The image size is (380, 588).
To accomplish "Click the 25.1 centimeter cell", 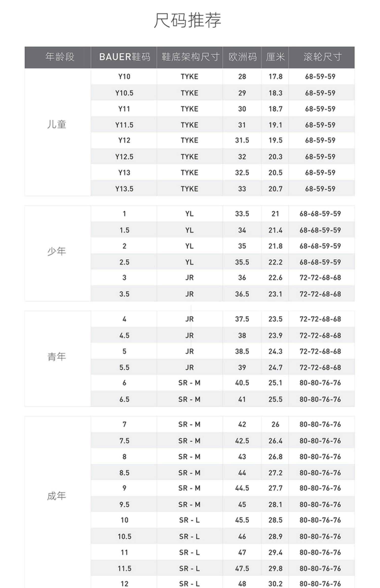I will pyautogui.click(x=275, y=383).
